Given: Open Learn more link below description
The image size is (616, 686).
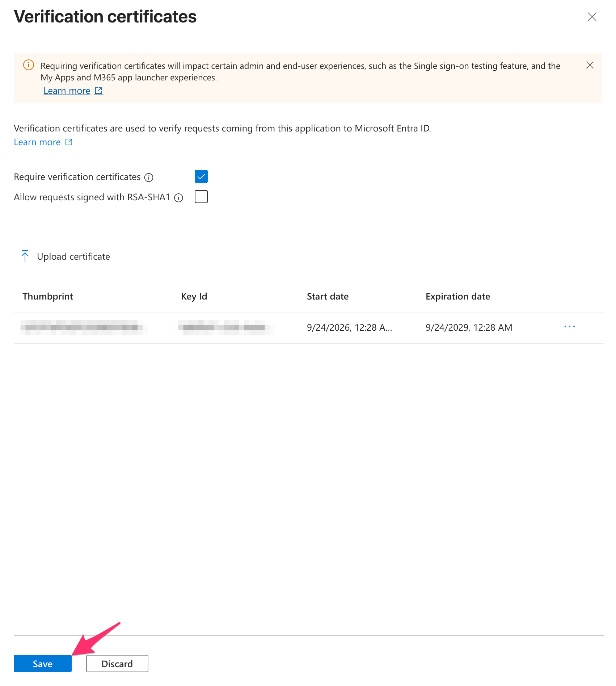Looking at the screenshot, I should [37, 142].
